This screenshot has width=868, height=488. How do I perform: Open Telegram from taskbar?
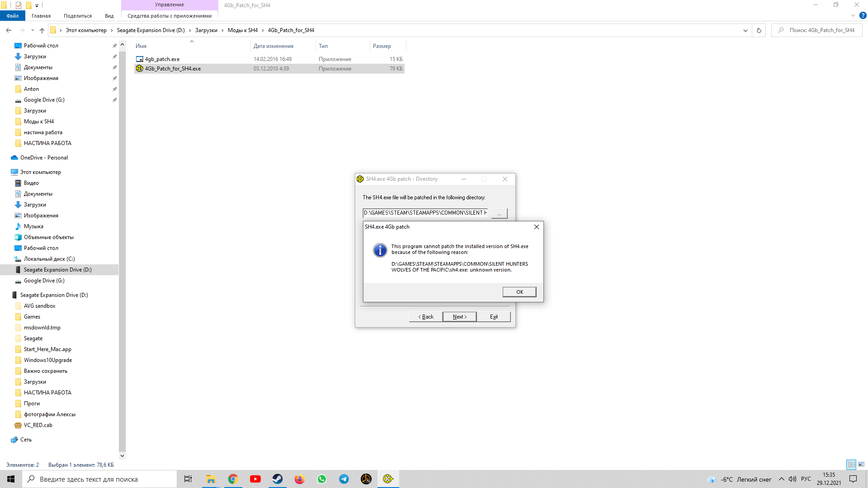click(x=344, y=479)
